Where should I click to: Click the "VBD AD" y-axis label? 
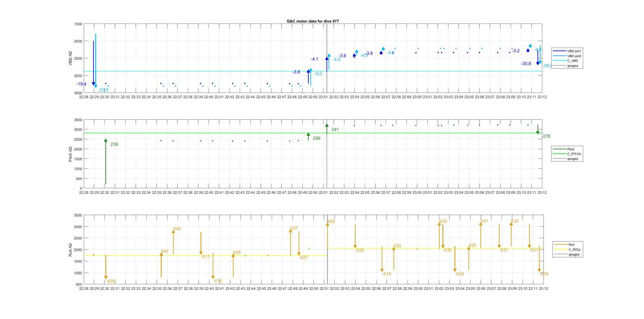click(x=70, y=58)
